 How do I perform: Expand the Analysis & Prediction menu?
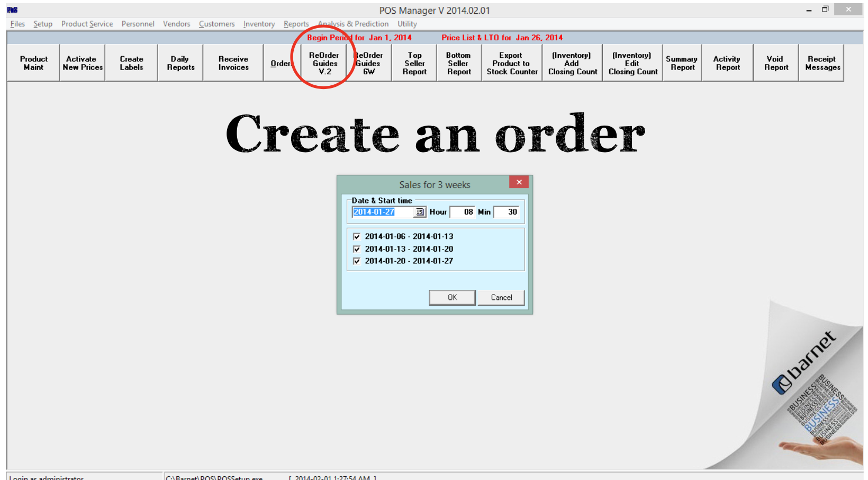coord(353,24)
